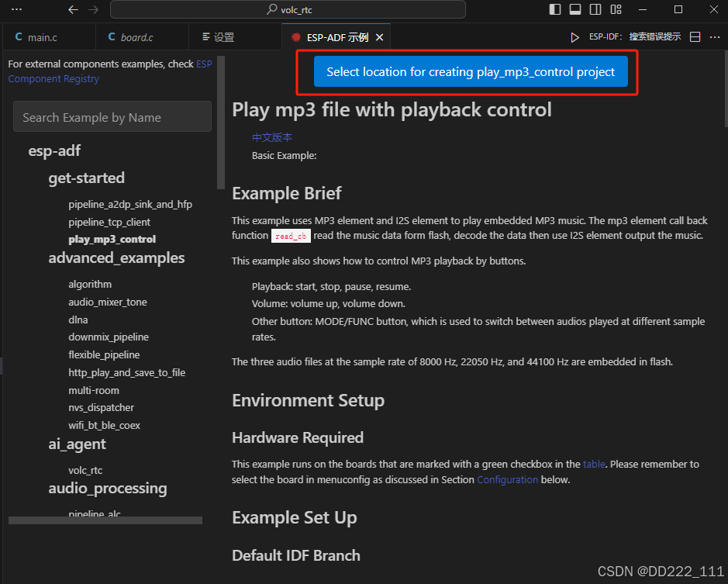Open the More Actions ellipsis in editor toolbar
Screen dimensions: 728x584
[x=714, y=36]
